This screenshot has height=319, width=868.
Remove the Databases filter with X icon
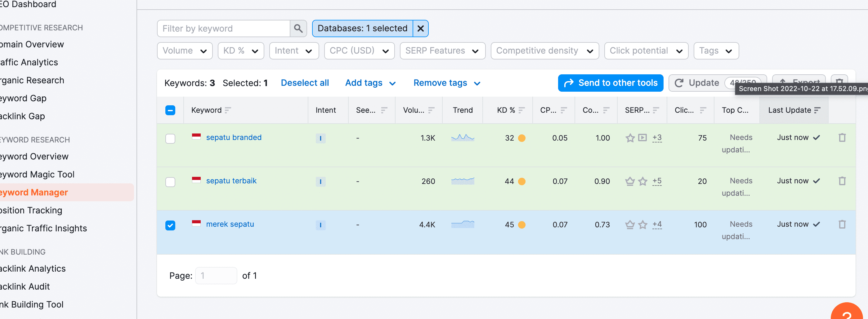point(420,28)
